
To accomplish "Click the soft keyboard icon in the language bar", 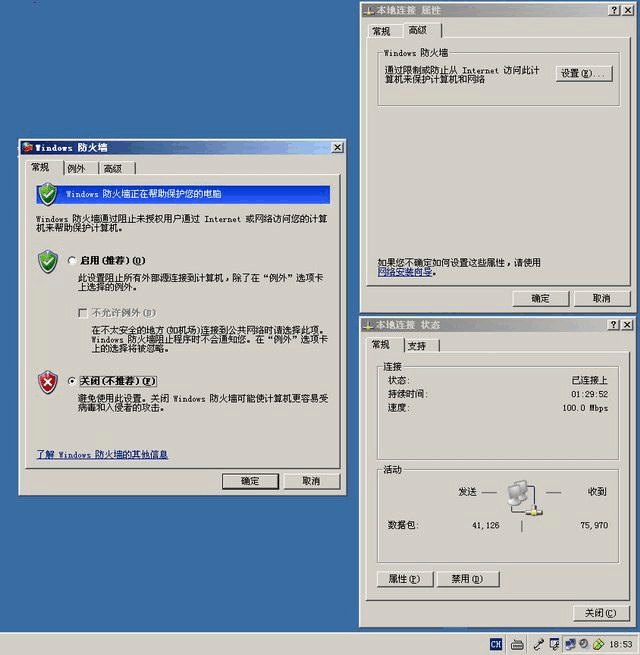I will (517, 644).
